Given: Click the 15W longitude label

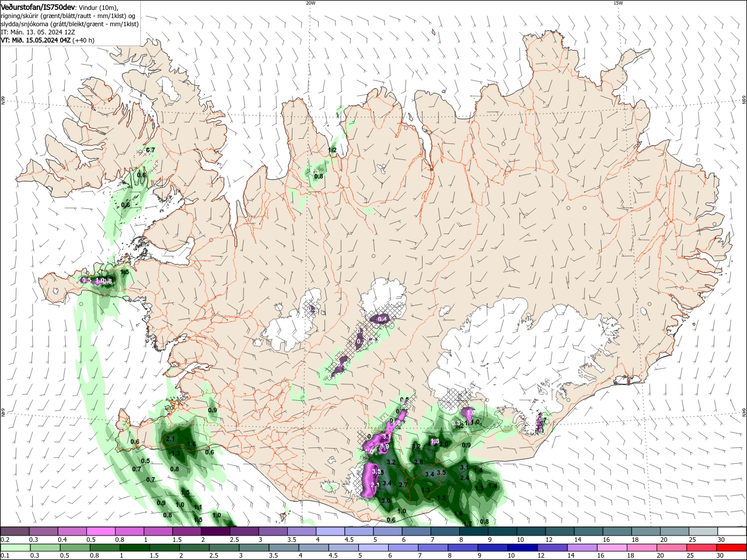Looking at the screenshot, I should [x=618, y=3].
